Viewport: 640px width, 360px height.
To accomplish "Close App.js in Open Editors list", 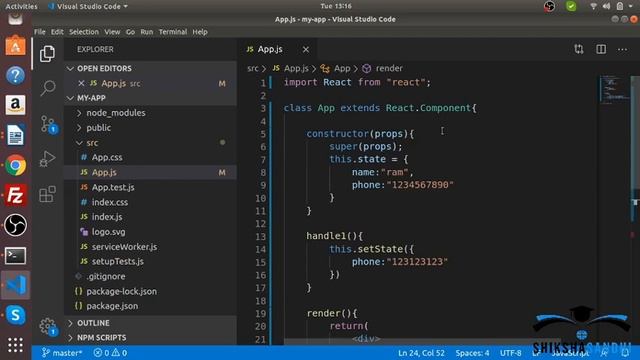I will coord(81,83).
